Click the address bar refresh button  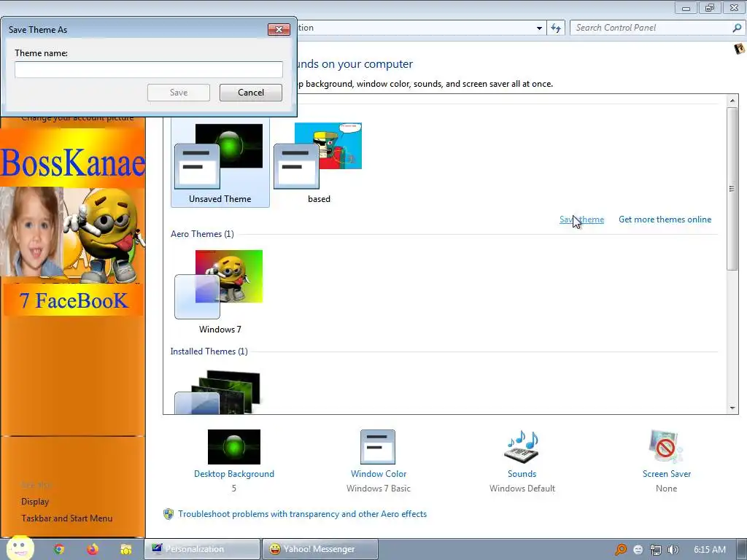click(556, 28)
